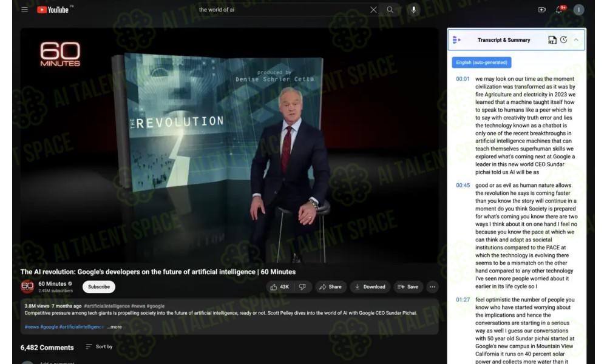Image resolution: width=607 pixels, height=364 pixels.
Task: Like the video with the 43K thumbs-up
Action: (x=279, y=286)
